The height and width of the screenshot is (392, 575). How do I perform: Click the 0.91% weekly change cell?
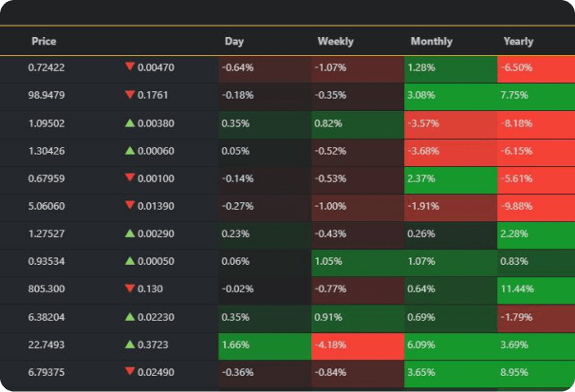click(358, 319)
